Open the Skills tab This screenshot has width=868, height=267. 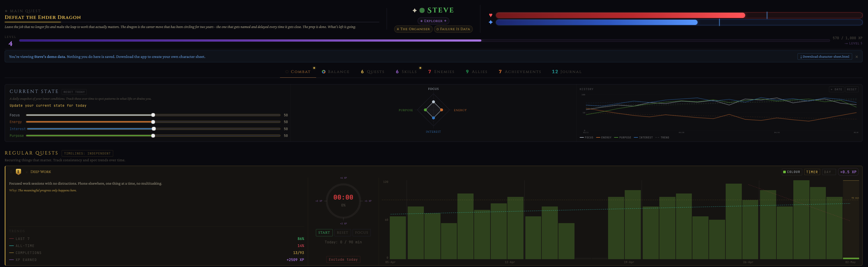[406, 72]
